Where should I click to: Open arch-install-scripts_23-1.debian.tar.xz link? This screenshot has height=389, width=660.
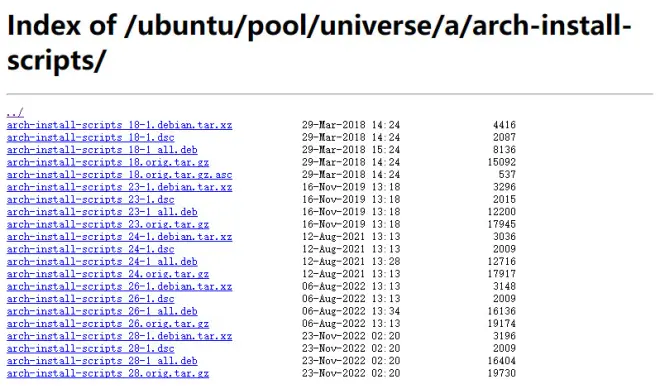pos(120,187)
